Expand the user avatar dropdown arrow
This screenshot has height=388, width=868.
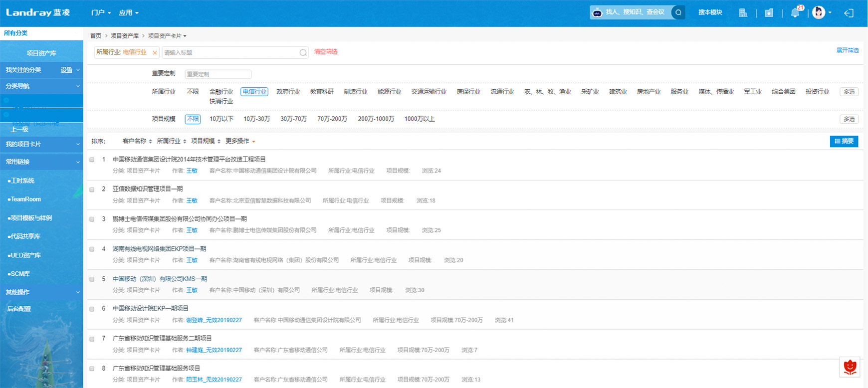pyautogui.click(x=830, y=13)
